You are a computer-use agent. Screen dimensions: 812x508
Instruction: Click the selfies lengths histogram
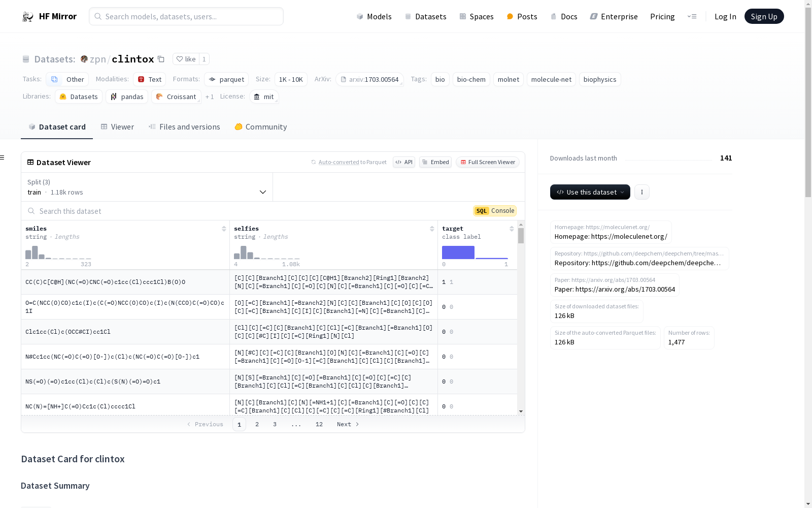click(x=266, y=252)
